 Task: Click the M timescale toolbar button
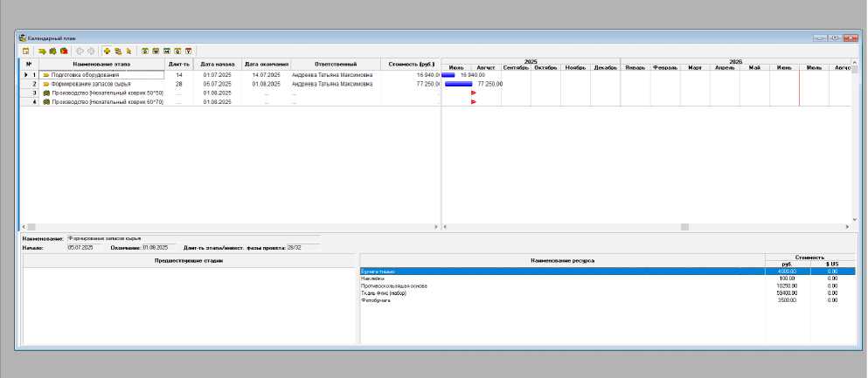pyautogui.click(x=167, y=51)
